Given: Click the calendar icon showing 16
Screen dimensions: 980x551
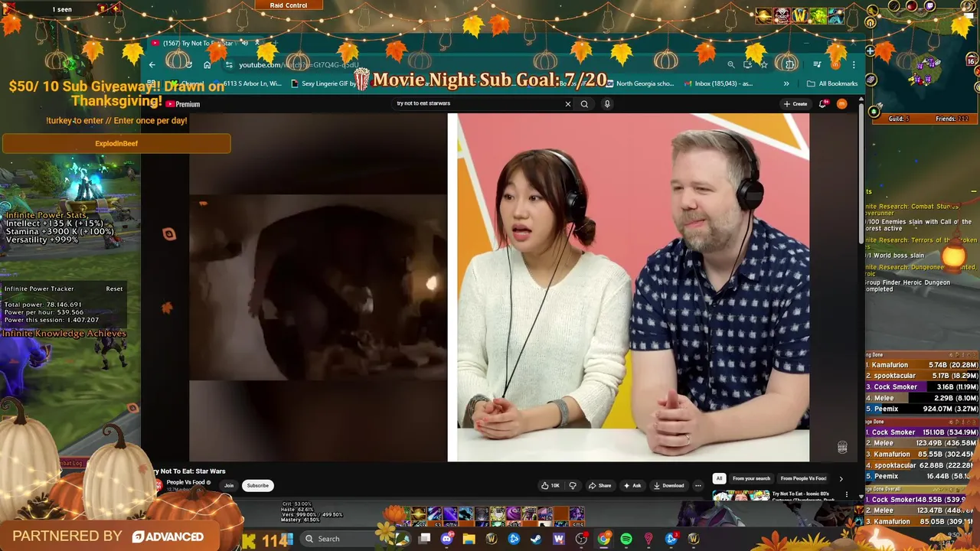Looking at the screenshot, I should tap(972, 60).
